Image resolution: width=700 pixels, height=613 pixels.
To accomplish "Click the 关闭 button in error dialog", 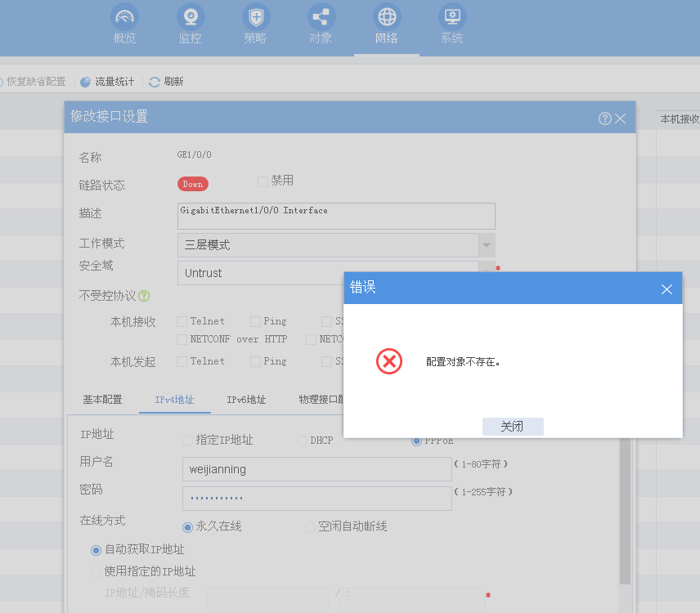I will [x=513, y=426].
